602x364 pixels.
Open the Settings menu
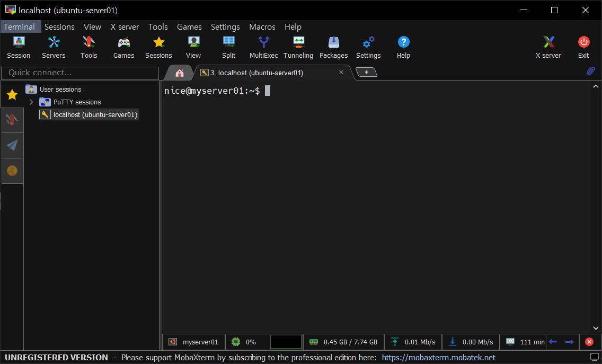tap(225, 27)
